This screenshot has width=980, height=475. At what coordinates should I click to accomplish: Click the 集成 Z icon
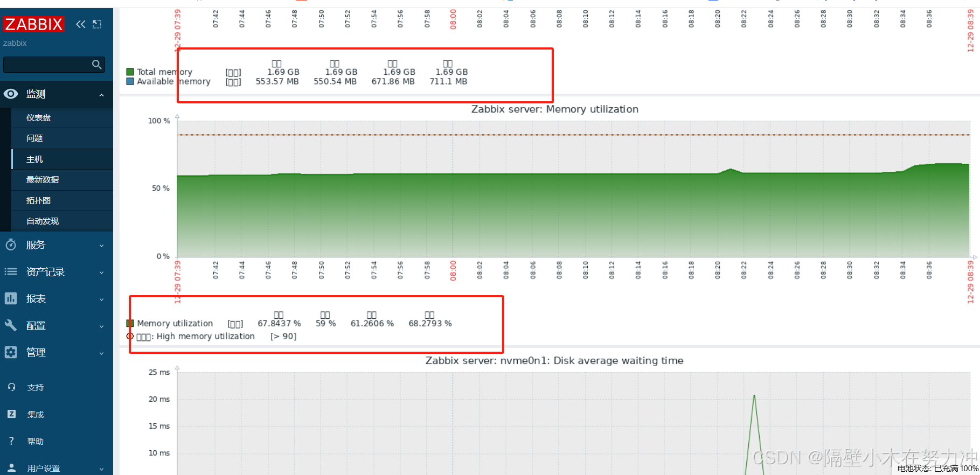click(11, 414)
